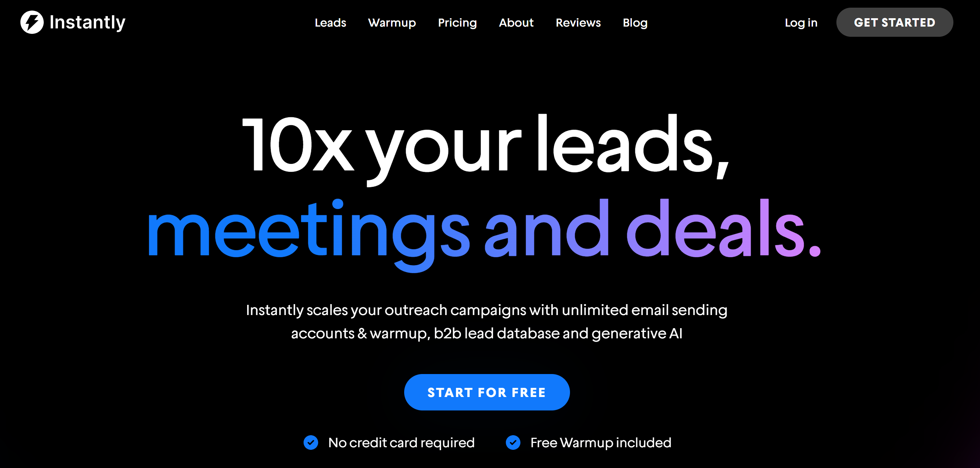Screen dimensions: 980x468
Task: Click the About navigation icon
Action: tap(516, 23)
